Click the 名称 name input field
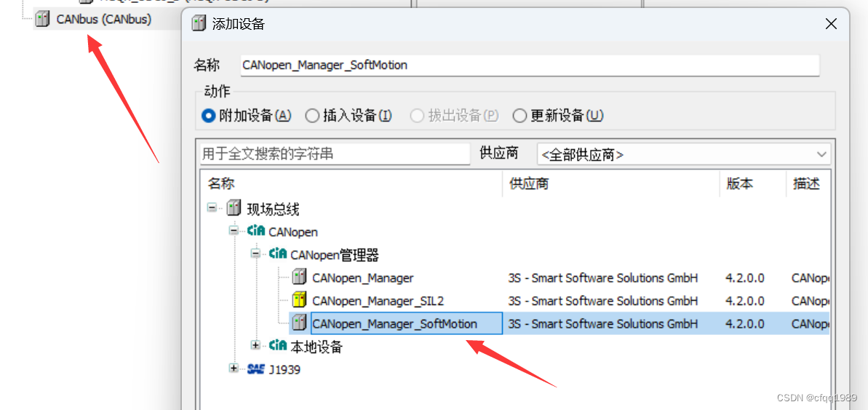Image resolution: width=868 pixels, height=410 pixels. [x=530, y=66]
